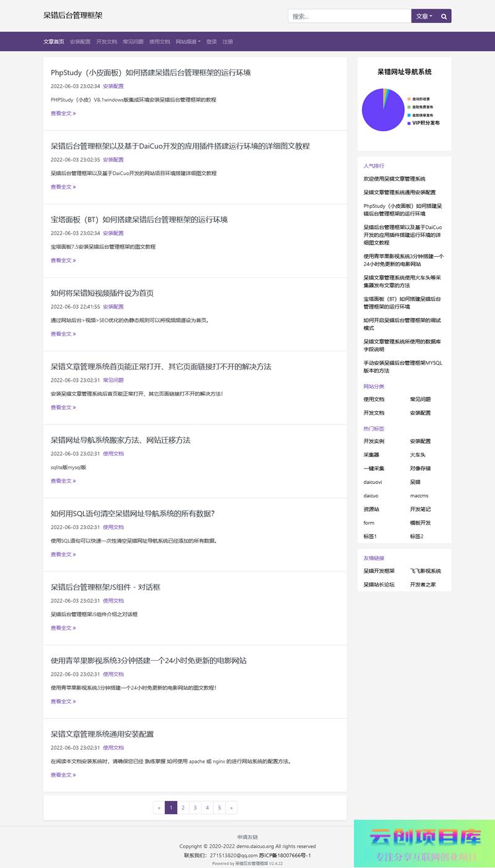Focus the 搜索 search input field

tap(350, 16)
